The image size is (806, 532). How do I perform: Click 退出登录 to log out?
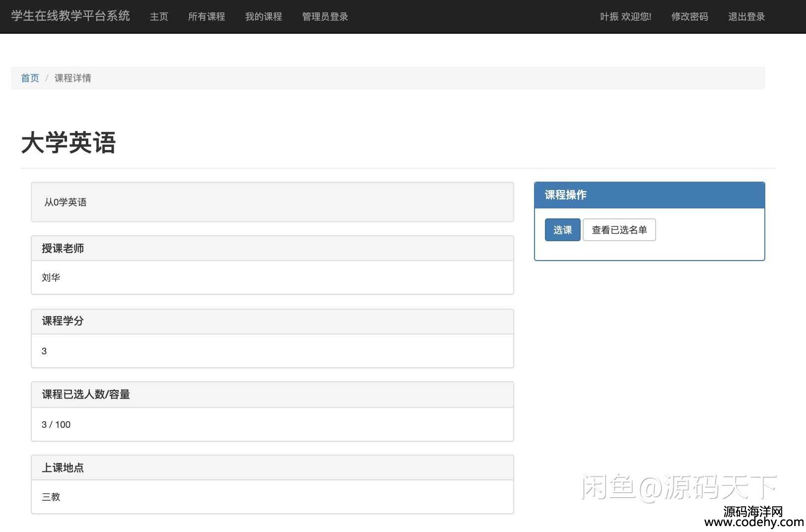[746, 16]
